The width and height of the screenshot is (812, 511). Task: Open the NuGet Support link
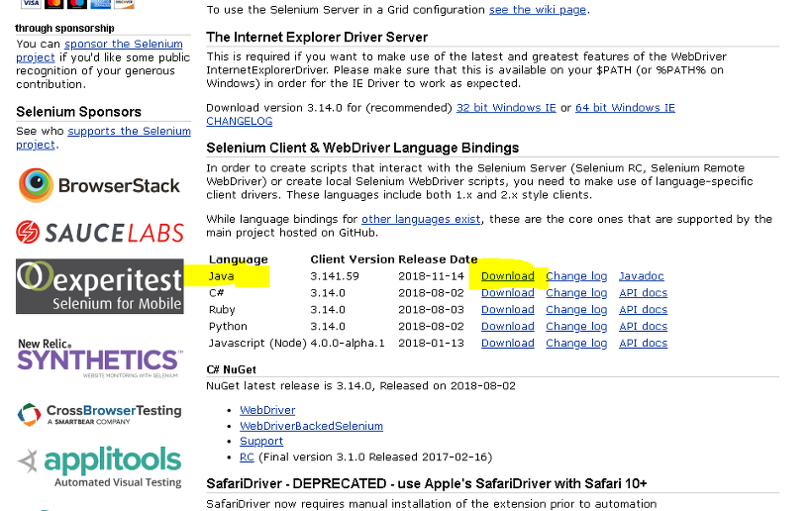point(261,441)
